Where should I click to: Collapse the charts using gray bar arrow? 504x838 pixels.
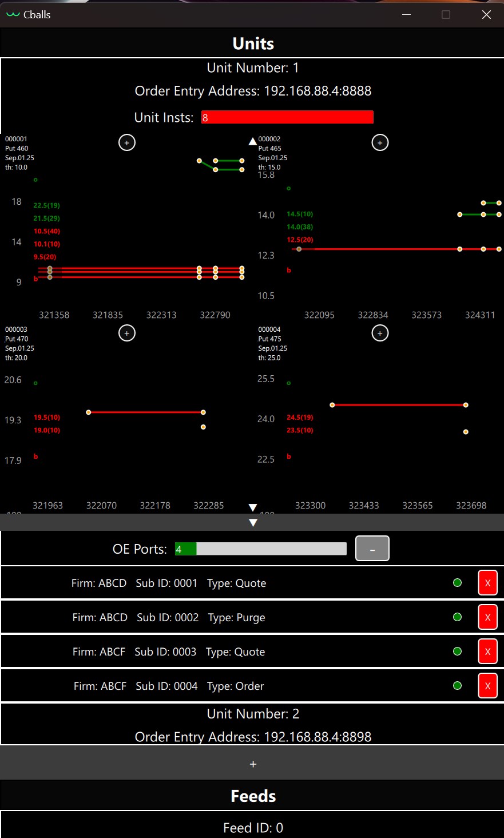pos(253,522)
